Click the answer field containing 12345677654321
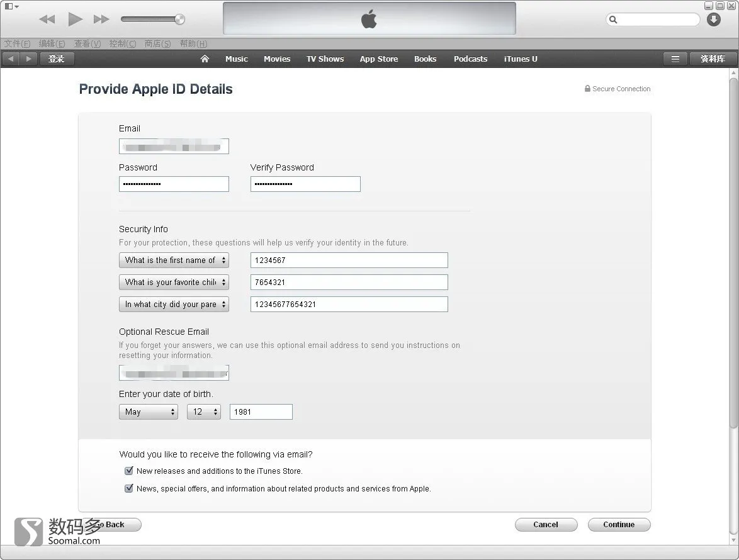 (x=349, y=305)
